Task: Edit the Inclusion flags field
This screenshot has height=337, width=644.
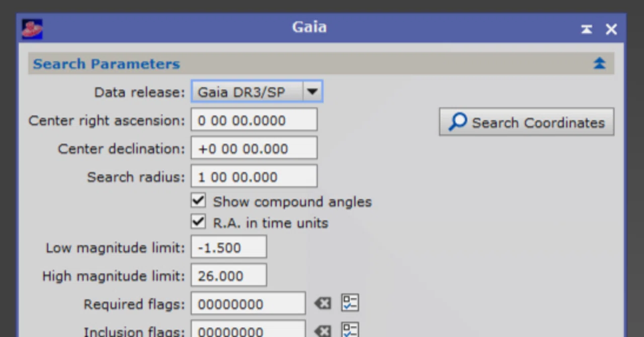Action: (x=248, y=328)
